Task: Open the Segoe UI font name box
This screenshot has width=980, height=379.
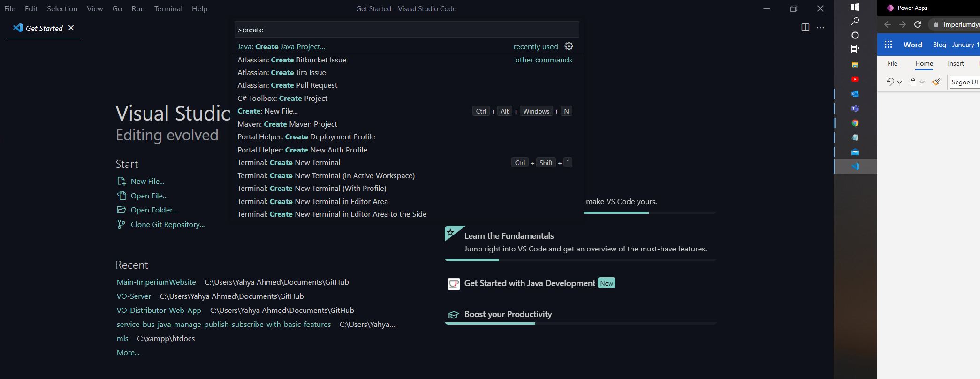Action: coord(964,82)
